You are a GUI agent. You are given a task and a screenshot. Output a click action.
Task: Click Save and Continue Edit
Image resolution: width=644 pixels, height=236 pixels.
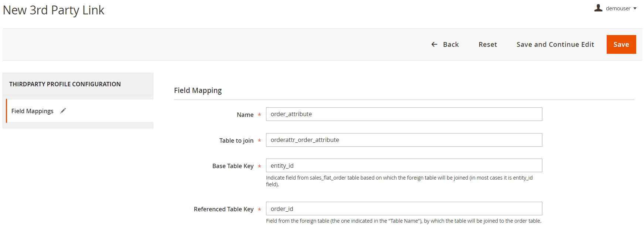(x=555, y=44)
